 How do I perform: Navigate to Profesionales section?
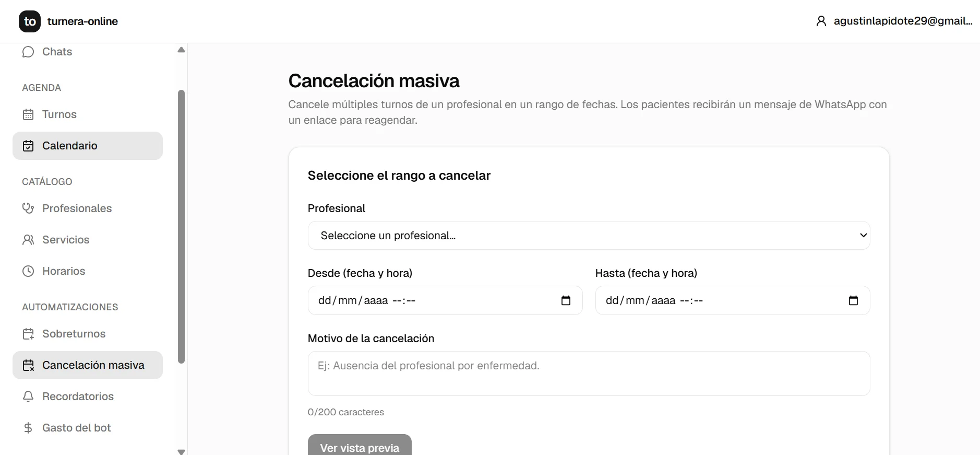88,208
